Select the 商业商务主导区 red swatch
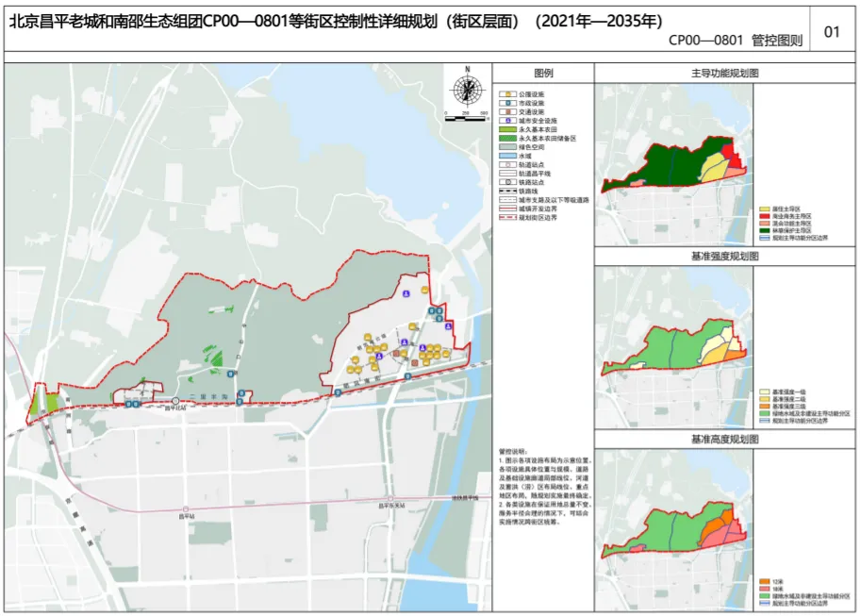The height and width of the screenshot is (616, 861). pyautogui.click(x=765, y=217)
